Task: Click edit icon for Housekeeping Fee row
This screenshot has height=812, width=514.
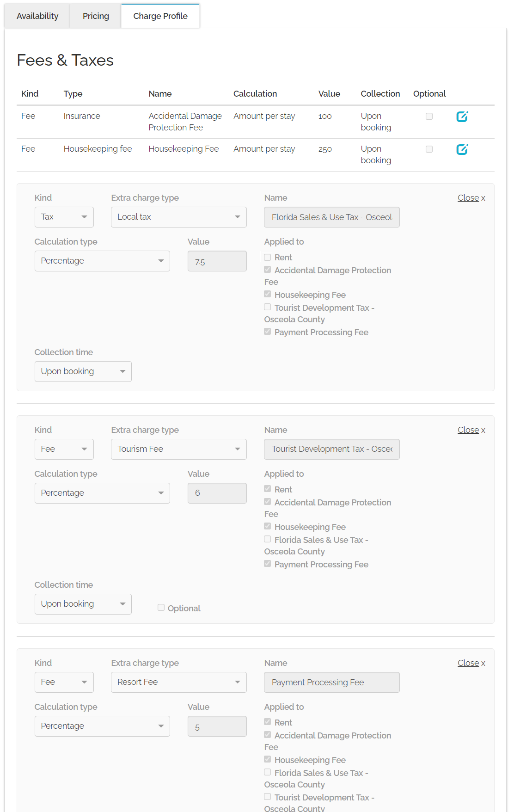Action: click(462, 149)
